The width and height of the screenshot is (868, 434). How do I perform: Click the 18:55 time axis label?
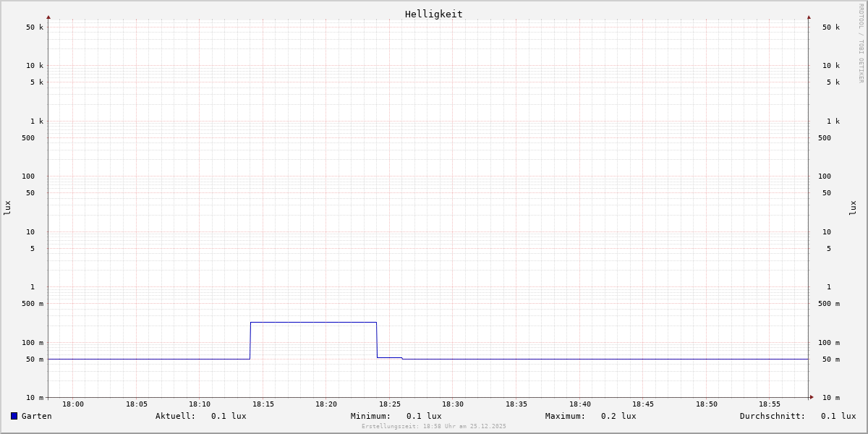(x=770, y=404)
